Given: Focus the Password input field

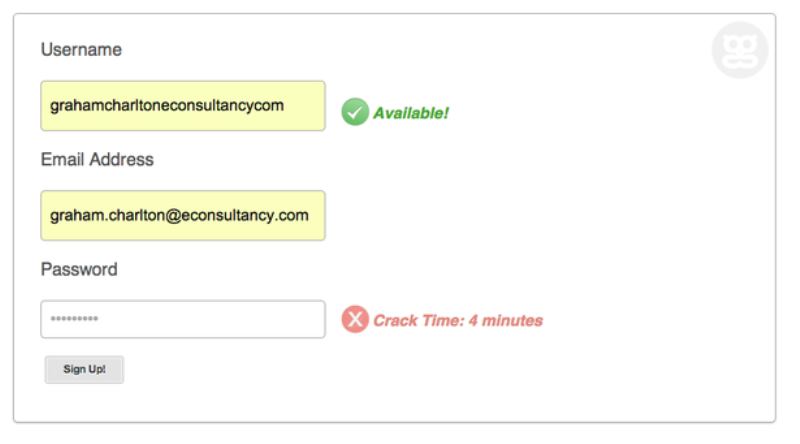Looking at the screenshot, I should pos(183,319).
